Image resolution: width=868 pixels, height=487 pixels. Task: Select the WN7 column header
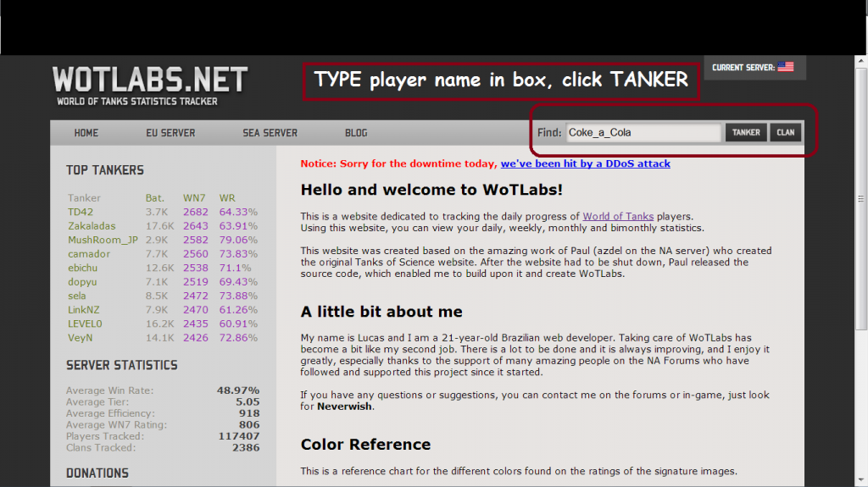[194, 198]
